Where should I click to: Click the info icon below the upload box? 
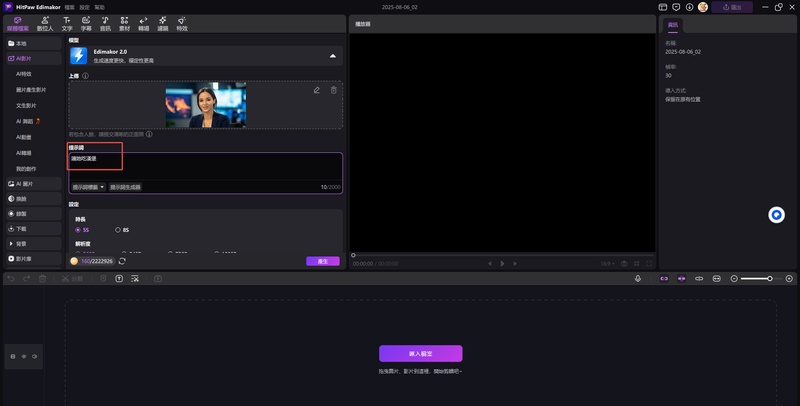coord(149,135)
